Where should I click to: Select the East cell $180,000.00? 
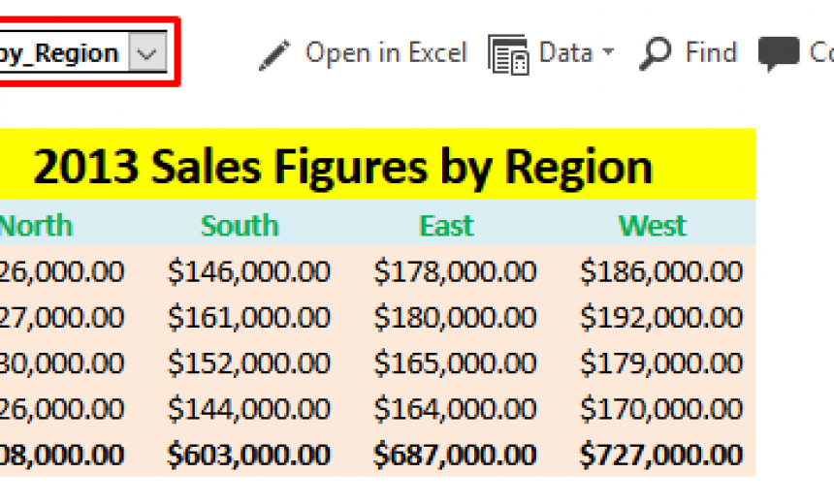(455, 317)
